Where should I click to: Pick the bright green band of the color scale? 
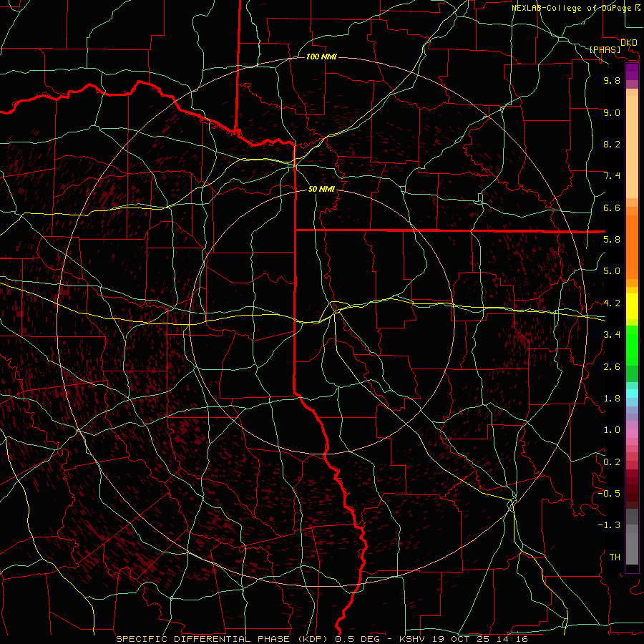point(632,346)
